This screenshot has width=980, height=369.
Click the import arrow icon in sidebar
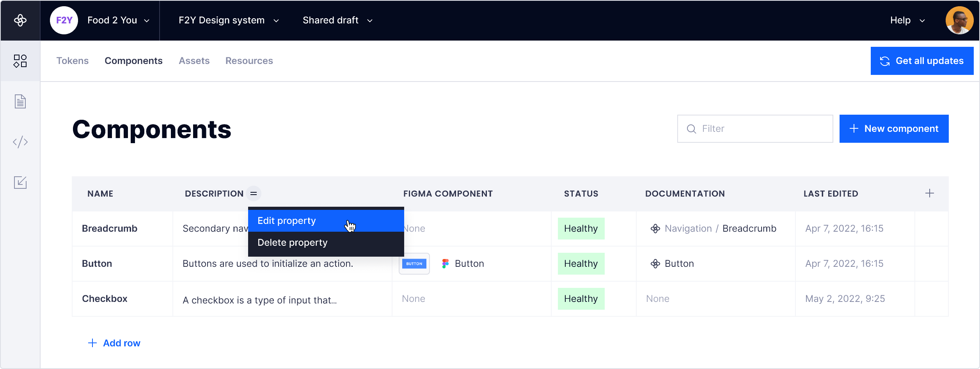click(20, 183)
